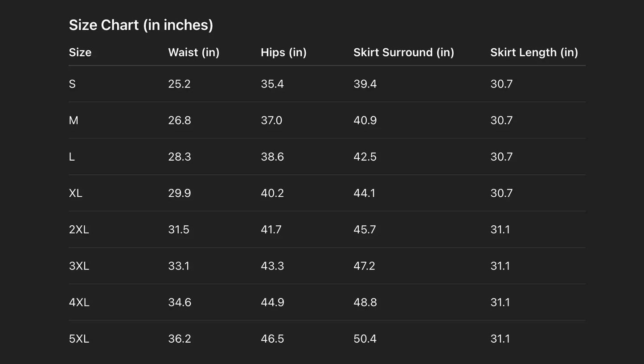Select skirt surround value 50.4
644x364 pixels.
click(365, 339)
